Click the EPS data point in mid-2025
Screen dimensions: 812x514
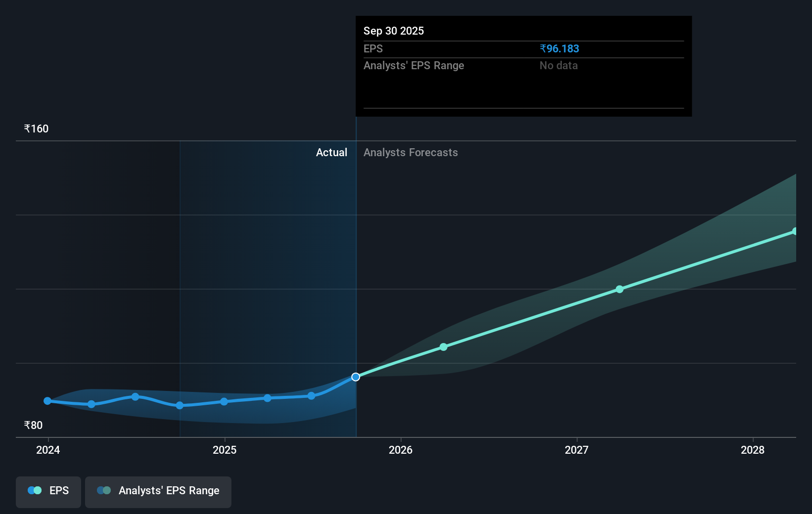click(311, 396)
